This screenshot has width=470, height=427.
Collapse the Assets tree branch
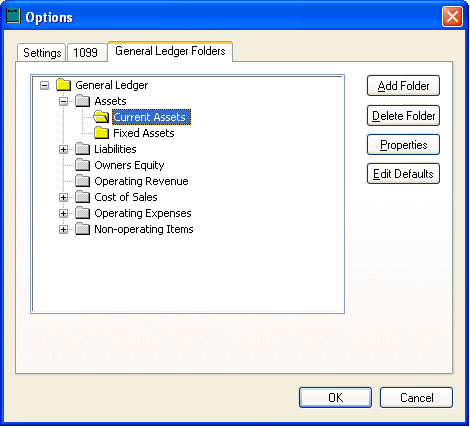click(x=63, y=101)
